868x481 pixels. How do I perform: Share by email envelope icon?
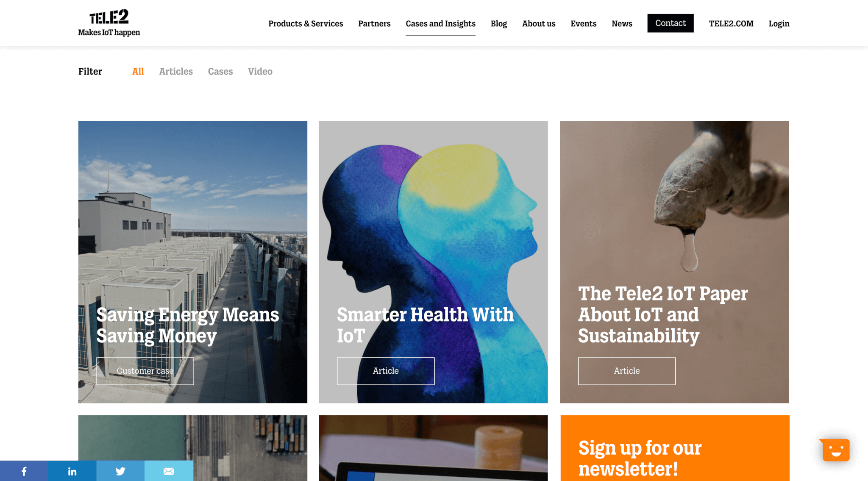[x=169, y=471]
